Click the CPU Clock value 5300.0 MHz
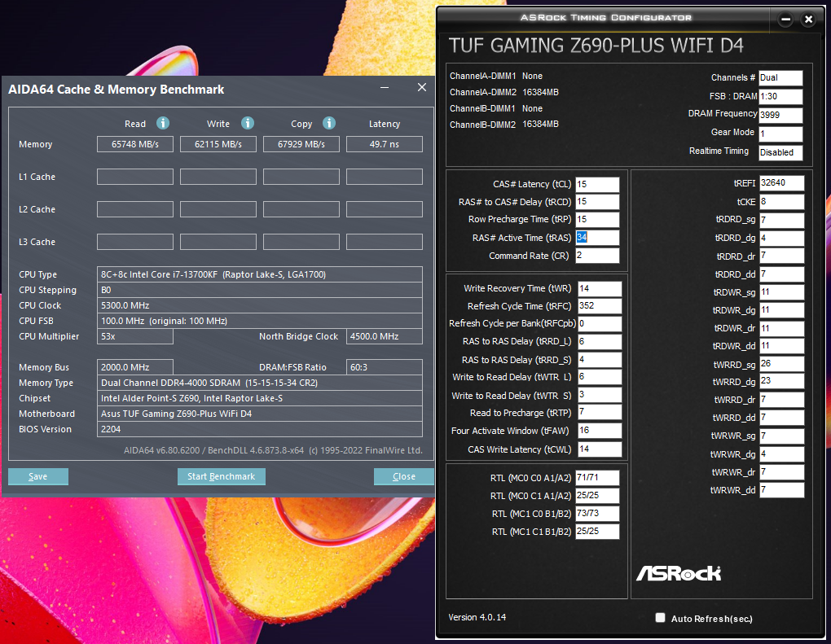This screenshot has height=644, width=831. (x=260, y=305)
